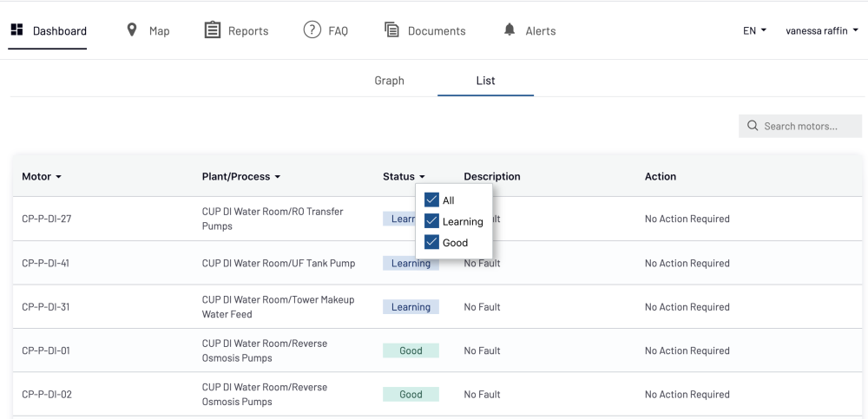
Task: Select the List tab
Action: pos(485,81)
